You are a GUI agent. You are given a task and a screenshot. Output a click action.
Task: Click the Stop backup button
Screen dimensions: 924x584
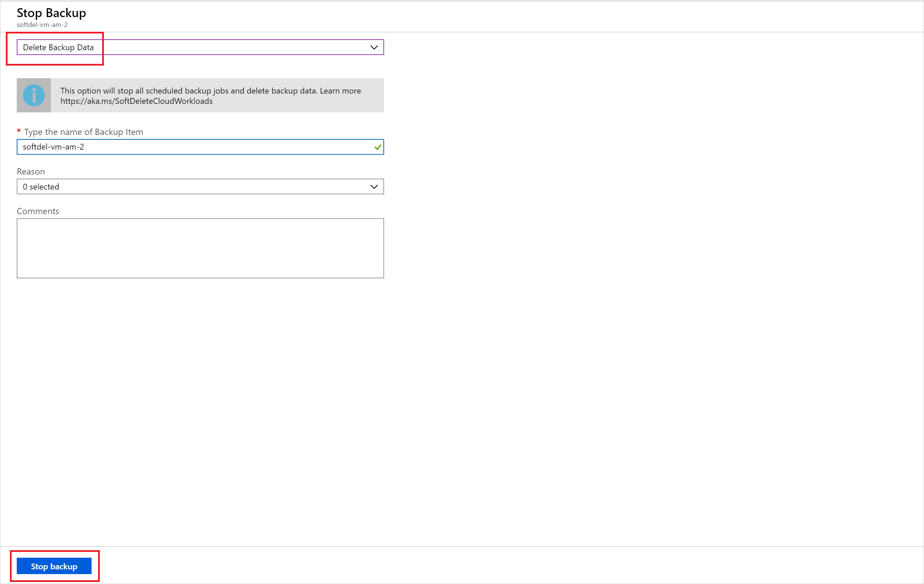point(55,567)
